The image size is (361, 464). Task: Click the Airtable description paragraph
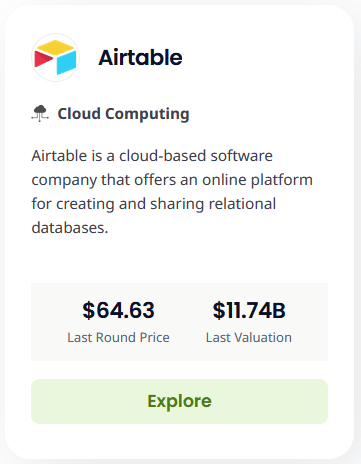pos(172,192)
